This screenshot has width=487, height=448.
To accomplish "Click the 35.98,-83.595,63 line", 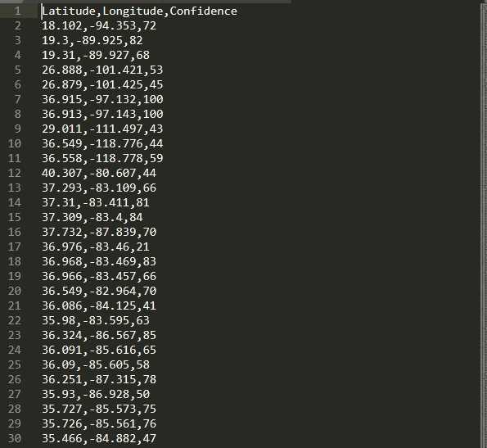I will (96, 320).
